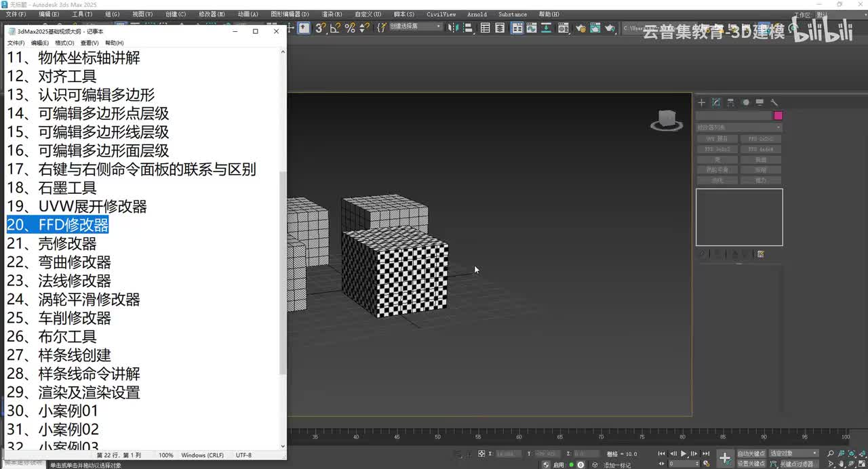Open the Schematic View icon
This screenshot has height=469, width=868.
[547, 28]
